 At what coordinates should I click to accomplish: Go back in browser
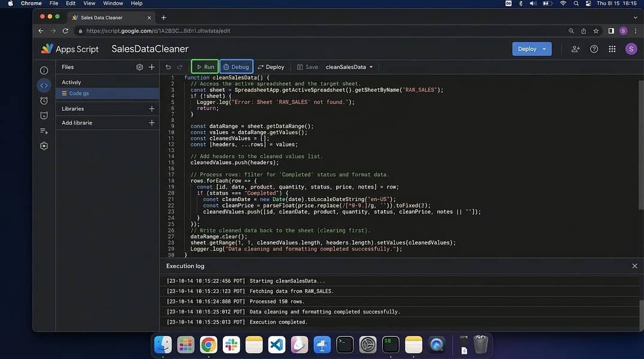click(x=41, y=31)
